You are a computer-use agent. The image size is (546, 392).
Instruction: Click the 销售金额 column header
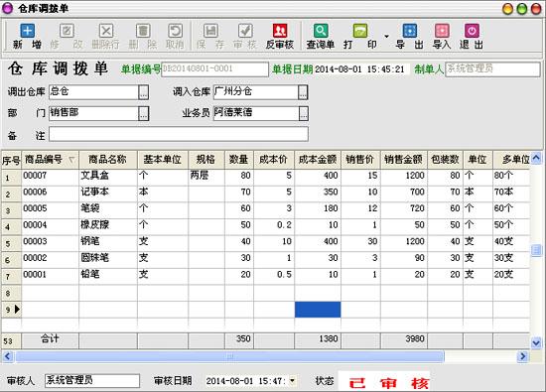404,160
